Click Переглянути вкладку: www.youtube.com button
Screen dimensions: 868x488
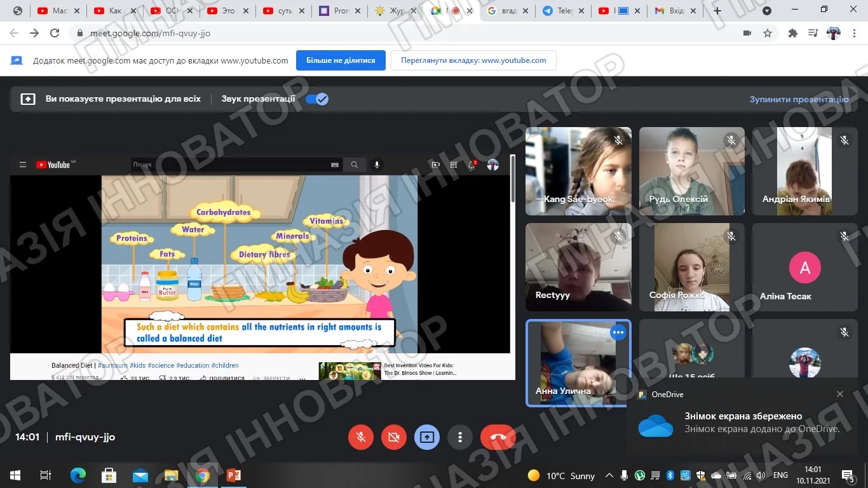pyautogui.click(x=473, y=60)
